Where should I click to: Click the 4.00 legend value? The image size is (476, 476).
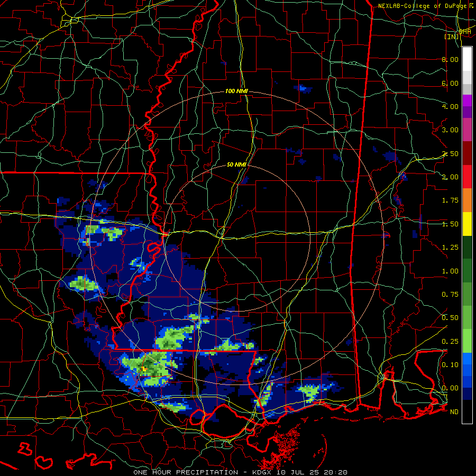(x=450, y=106)
